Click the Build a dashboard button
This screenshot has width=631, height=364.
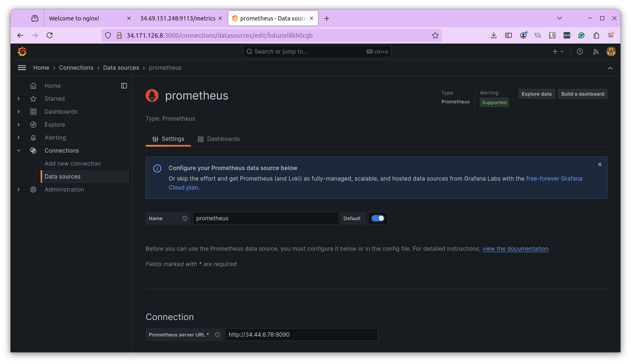click(583, 94)
